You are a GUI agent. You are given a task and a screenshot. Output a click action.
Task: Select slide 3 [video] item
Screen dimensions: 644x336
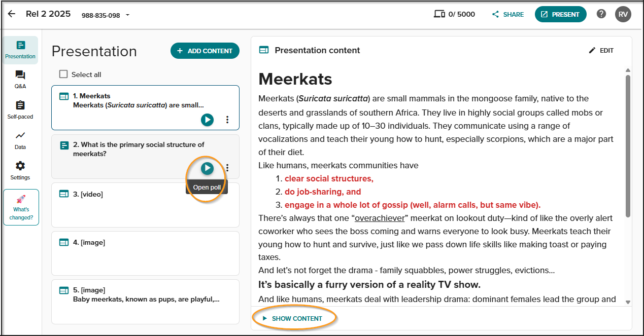click(145, 205)
